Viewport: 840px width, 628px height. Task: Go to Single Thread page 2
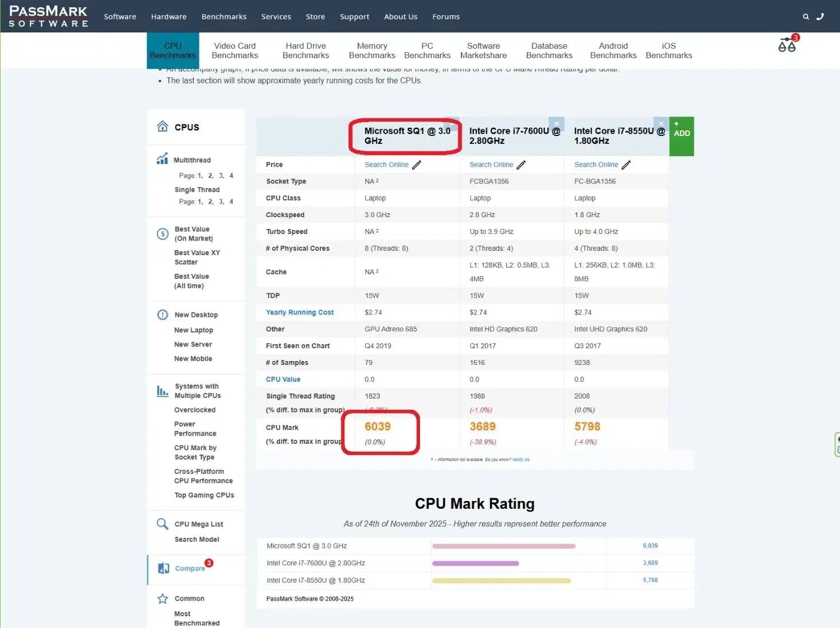(x=211, y=201)
